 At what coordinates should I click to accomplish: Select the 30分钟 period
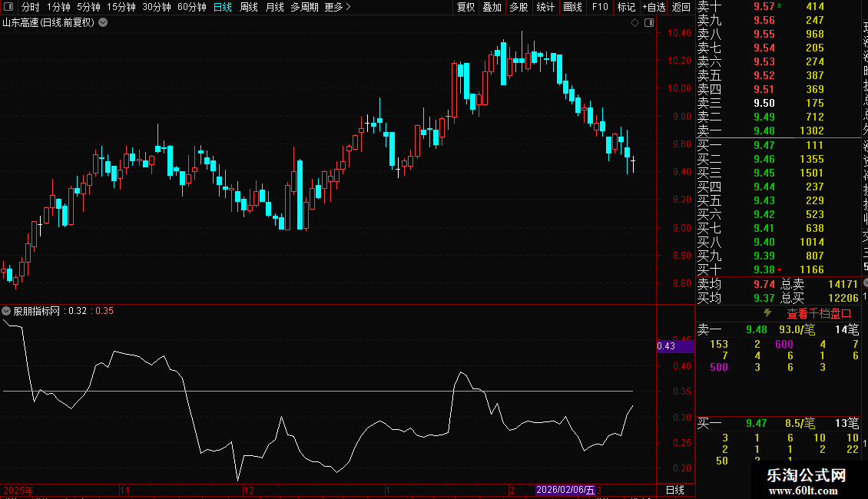coord(156,7)
